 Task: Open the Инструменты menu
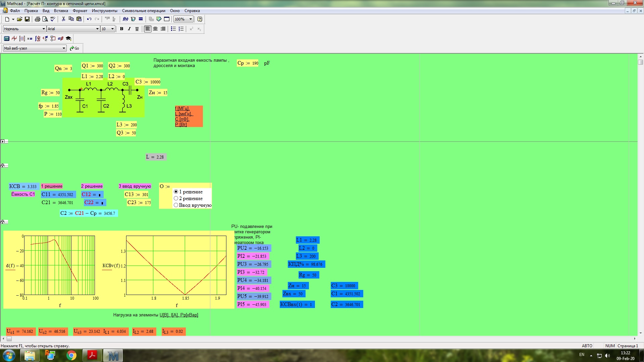tap(104, 11)
